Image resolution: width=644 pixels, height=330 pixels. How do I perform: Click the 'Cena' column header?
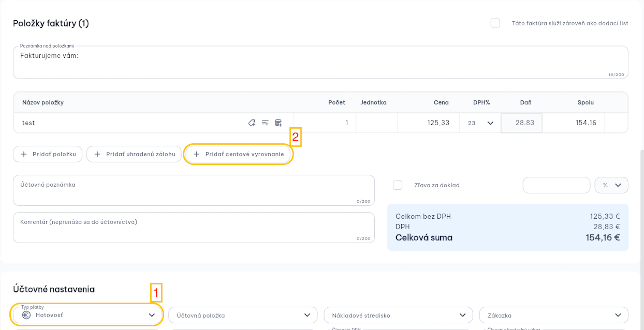[x=441, y=102]
